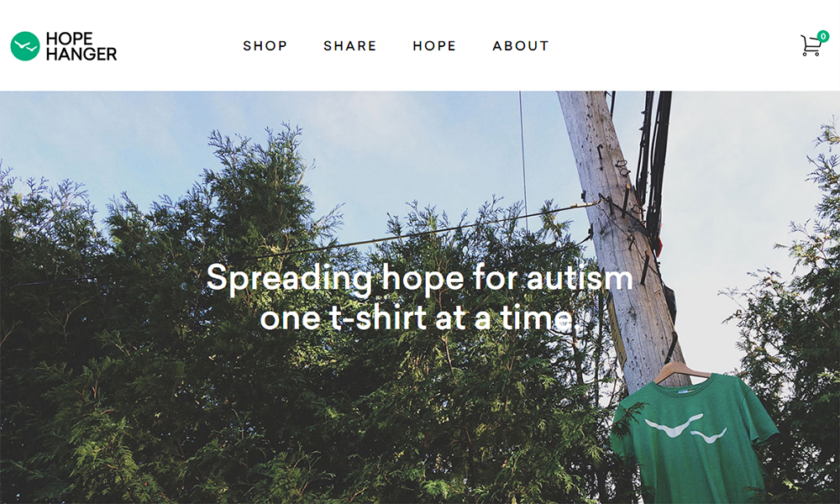
Task: Open the SHARE menu item
Action: 349,46
